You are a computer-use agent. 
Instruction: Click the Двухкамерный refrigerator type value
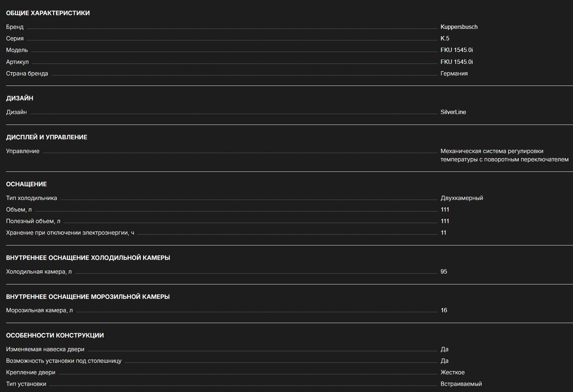(x=461, y=198)
